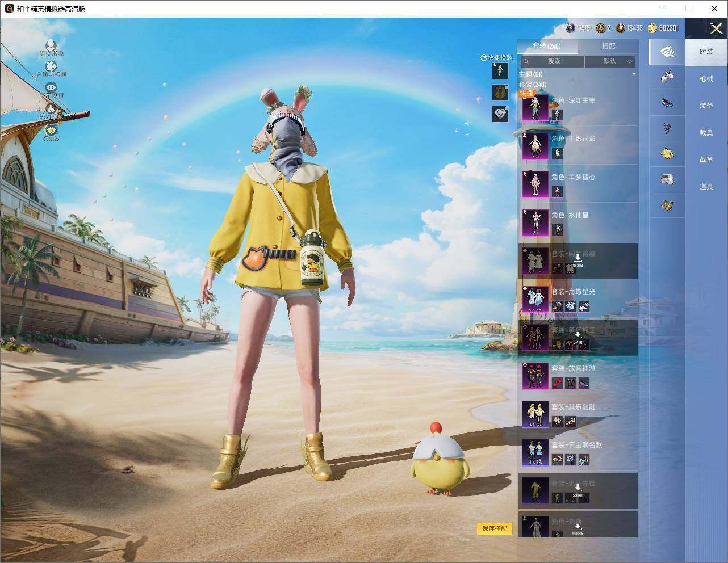Select the white shorts category icon
This screenshot has width=728, height=563.
pos(667,179)
